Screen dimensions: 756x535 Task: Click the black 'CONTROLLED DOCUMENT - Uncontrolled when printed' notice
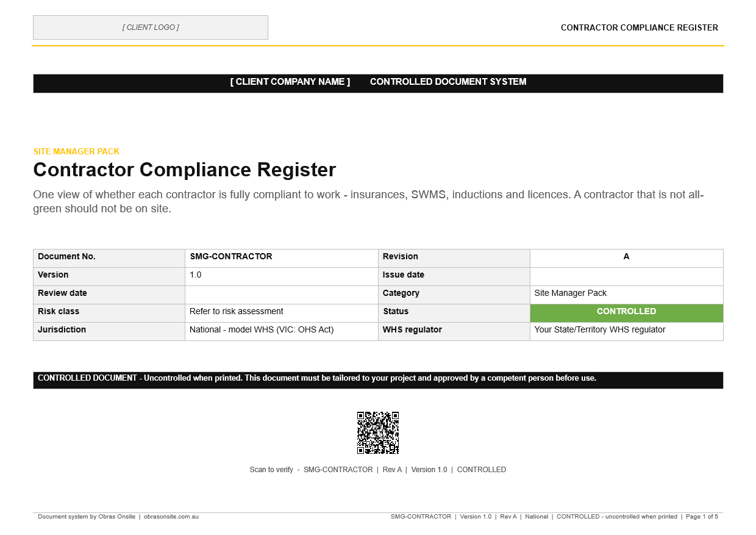(378, 380)
